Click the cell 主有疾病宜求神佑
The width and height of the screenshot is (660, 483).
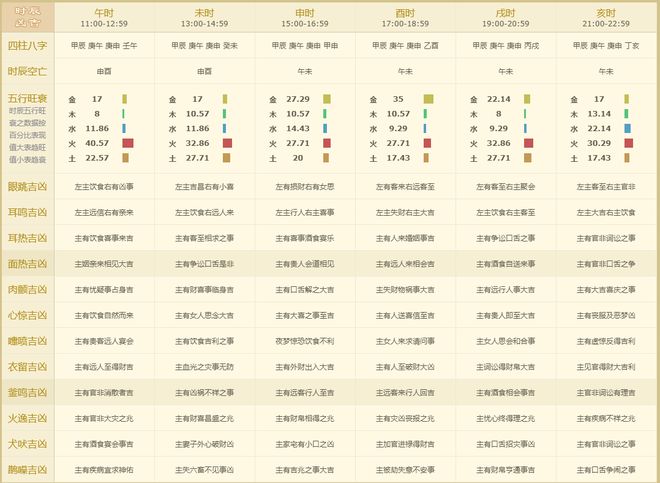tap(104, 470)
